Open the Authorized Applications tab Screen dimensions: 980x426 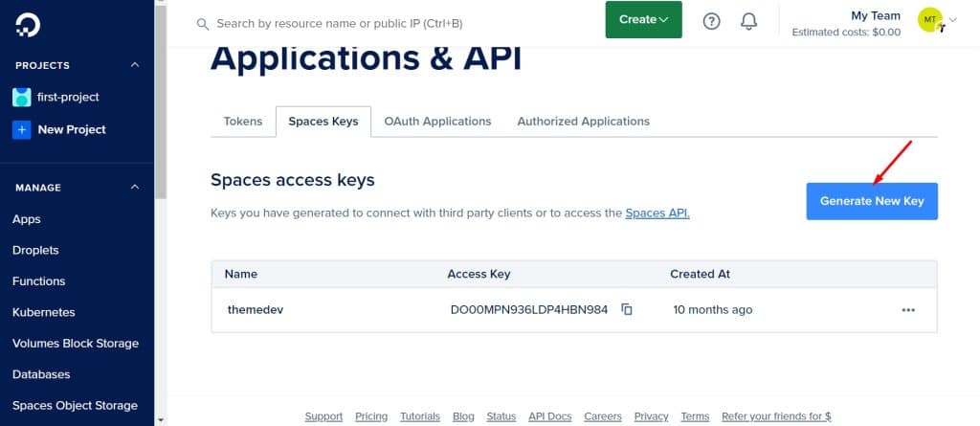583,122
